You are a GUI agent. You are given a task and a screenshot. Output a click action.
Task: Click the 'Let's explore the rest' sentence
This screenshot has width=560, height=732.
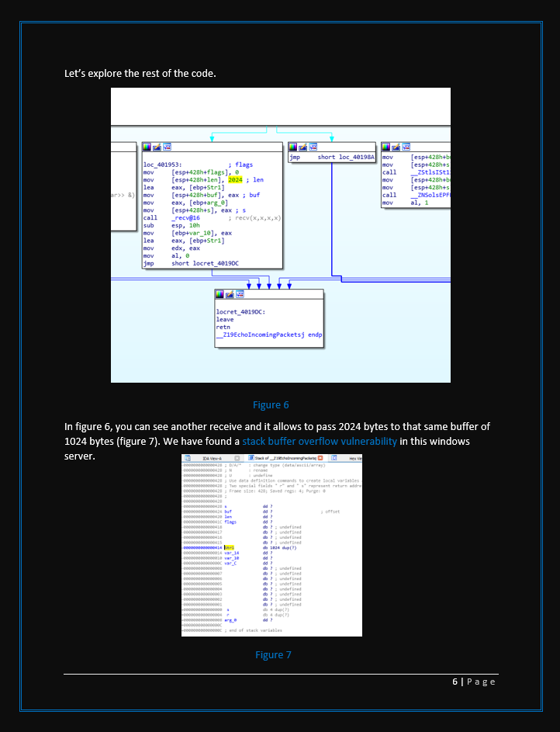140,73
